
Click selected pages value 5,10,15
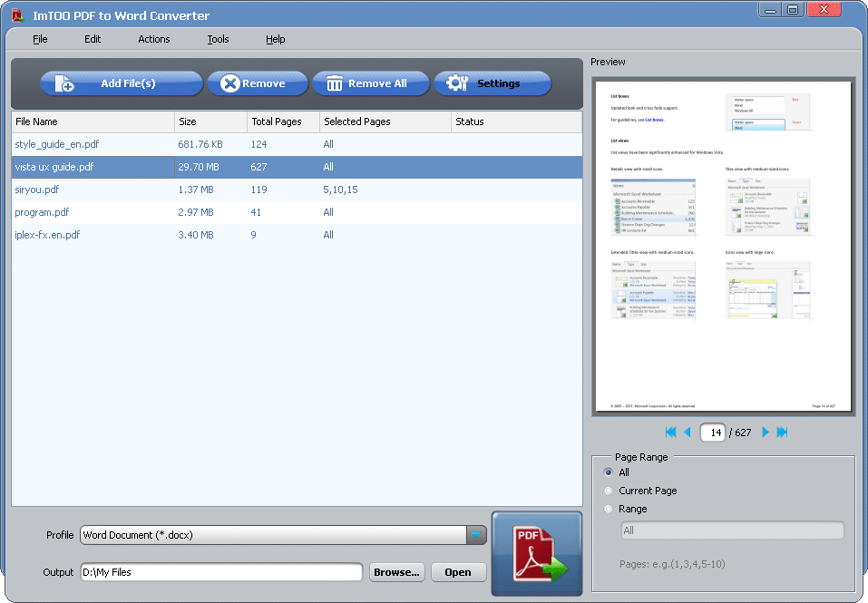click(340, 190)
